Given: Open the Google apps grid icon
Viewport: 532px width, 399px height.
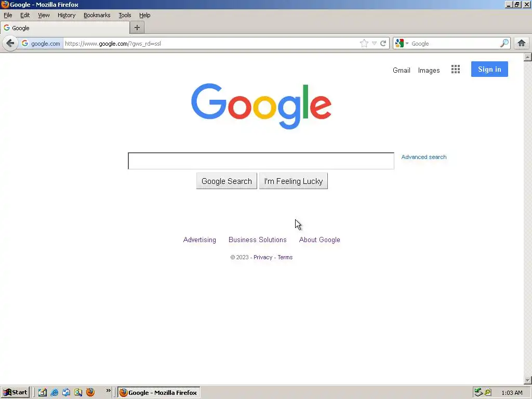Looking at the screenshot, I should (455, 69).
